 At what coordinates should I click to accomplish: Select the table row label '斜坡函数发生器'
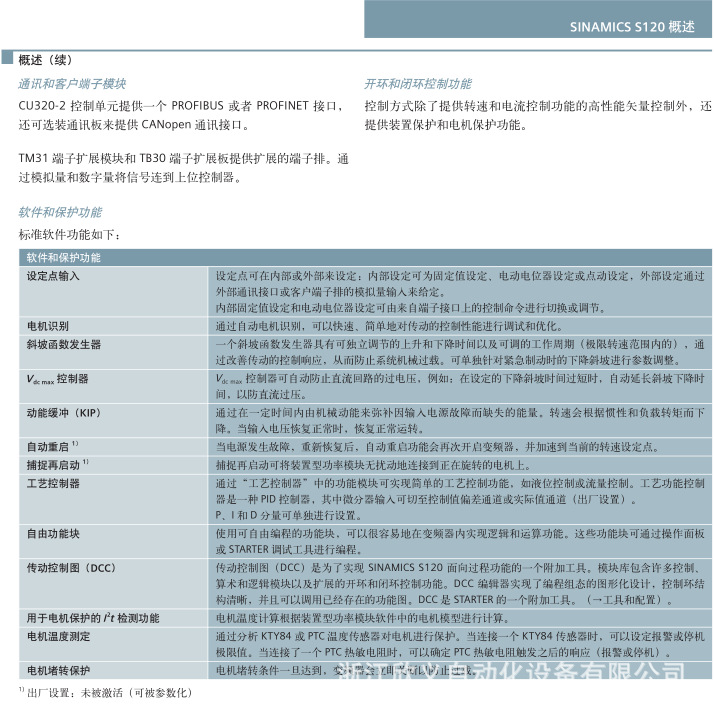(x=64, y=344)
